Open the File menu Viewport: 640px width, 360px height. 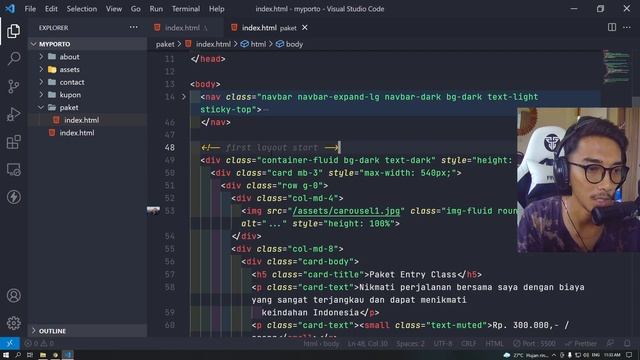click(30, 9)
